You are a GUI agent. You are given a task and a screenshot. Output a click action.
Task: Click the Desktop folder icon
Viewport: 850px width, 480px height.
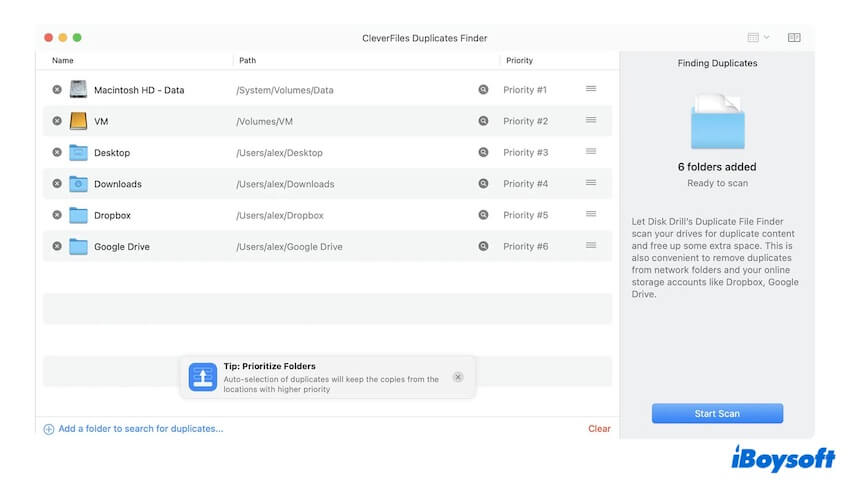tap(78, 152)
